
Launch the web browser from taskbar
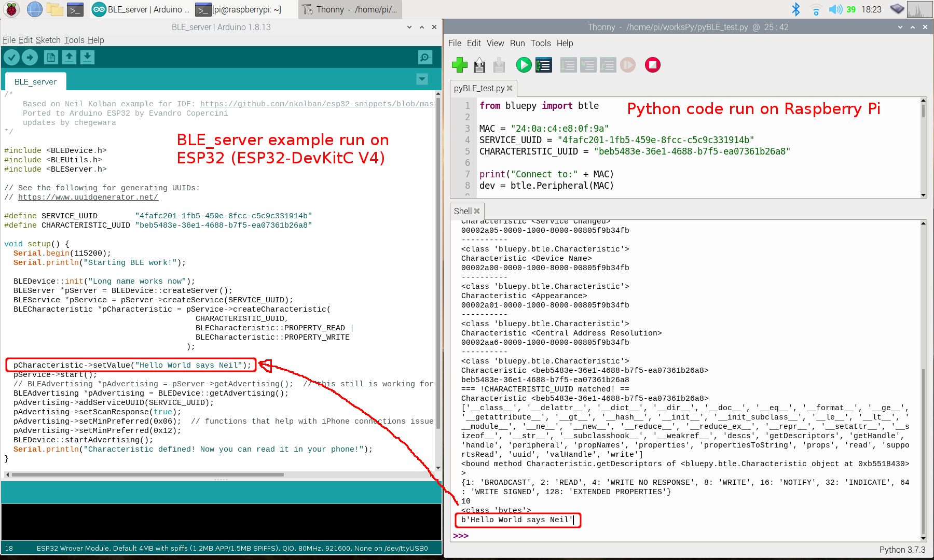(x=34, y=9)
